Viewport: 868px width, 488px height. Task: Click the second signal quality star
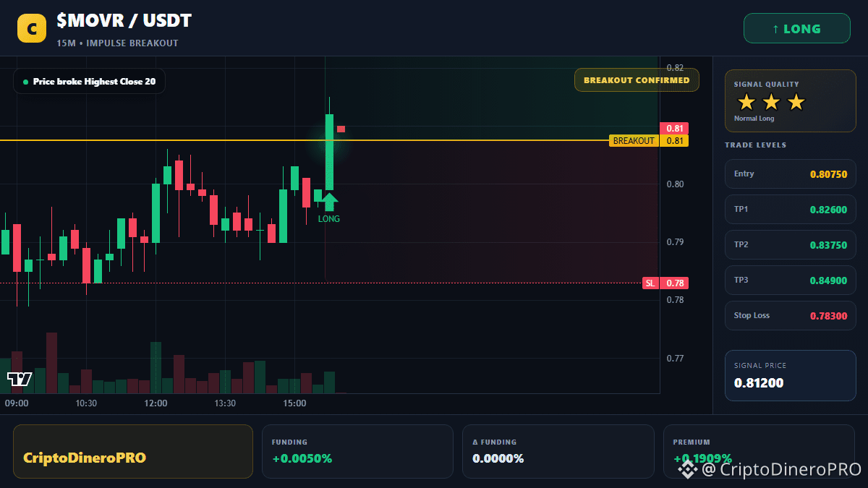pyautogui.click(x=771, y=102)
